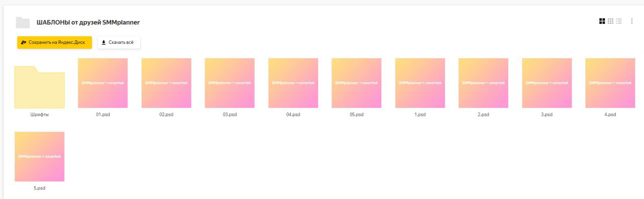Screen dimensions: 644x199
Task: Click Сохранить на Яндекс.Диск button
Action: pos(54,42)
